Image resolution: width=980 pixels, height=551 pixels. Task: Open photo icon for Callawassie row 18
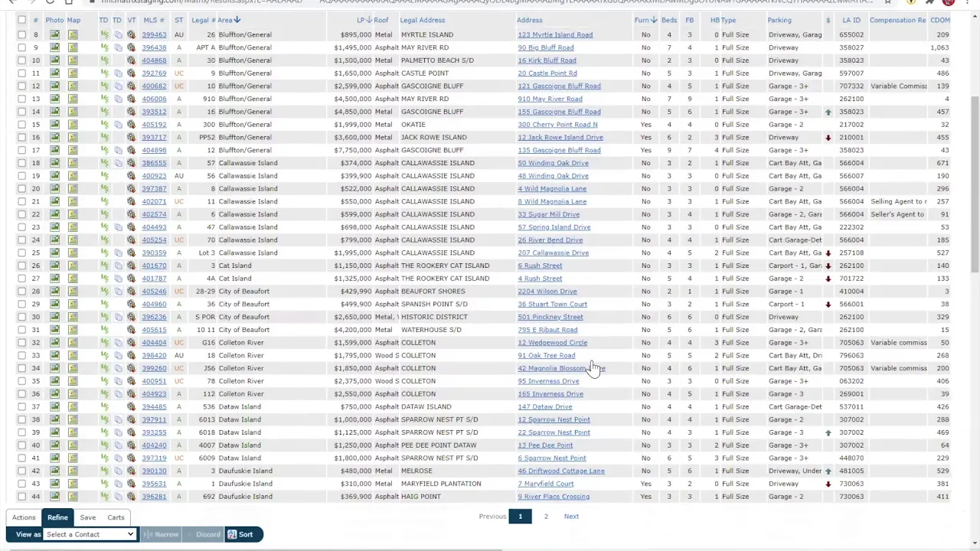(54, 163)
